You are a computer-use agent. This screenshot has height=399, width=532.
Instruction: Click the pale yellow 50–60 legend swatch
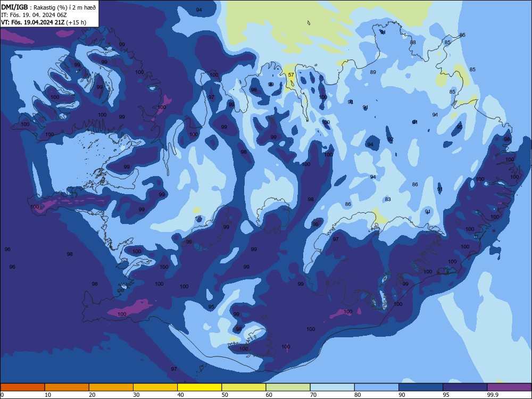244,387
